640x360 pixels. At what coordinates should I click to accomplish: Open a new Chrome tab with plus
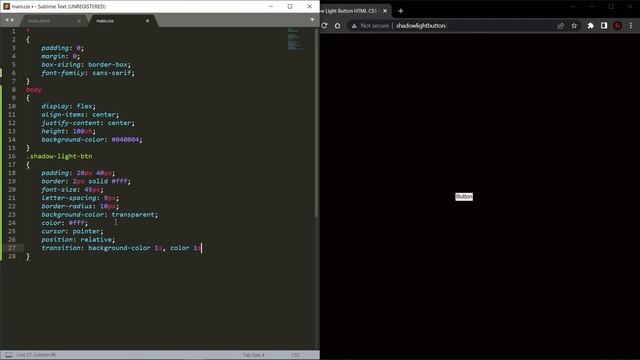(400, 11)
